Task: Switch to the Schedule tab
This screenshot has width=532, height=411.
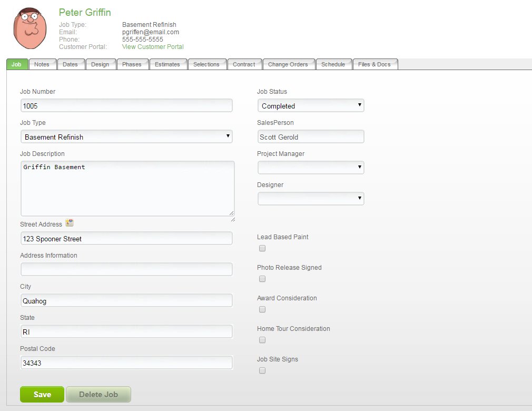Action: click(333, 64)
